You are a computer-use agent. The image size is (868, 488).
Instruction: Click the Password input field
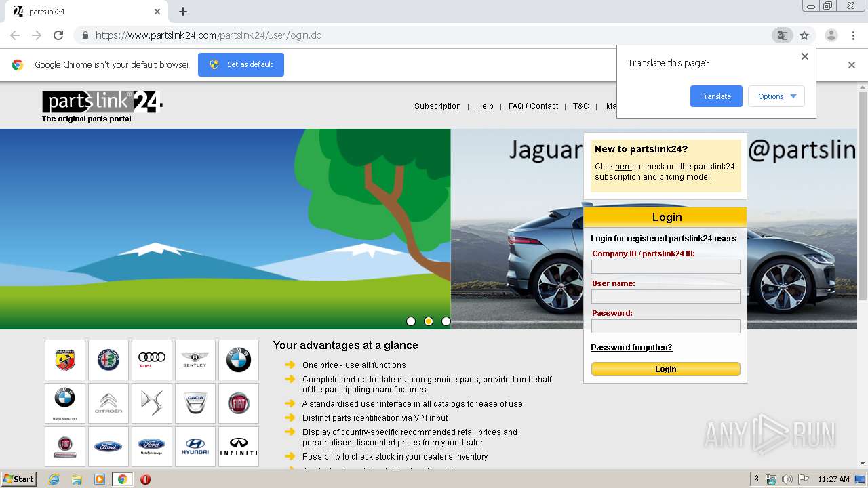[666, 327]
